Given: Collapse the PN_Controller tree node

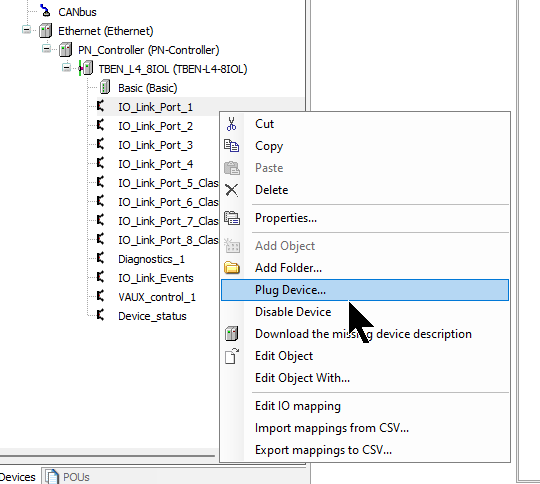Looking at the screenshot, I should click(46, 49).
